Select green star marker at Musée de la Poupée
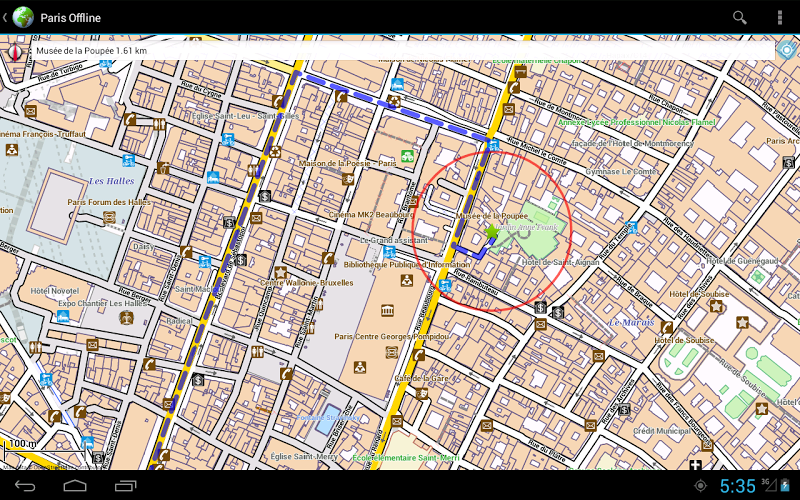The image size is (800, 500). click(491, 232)
